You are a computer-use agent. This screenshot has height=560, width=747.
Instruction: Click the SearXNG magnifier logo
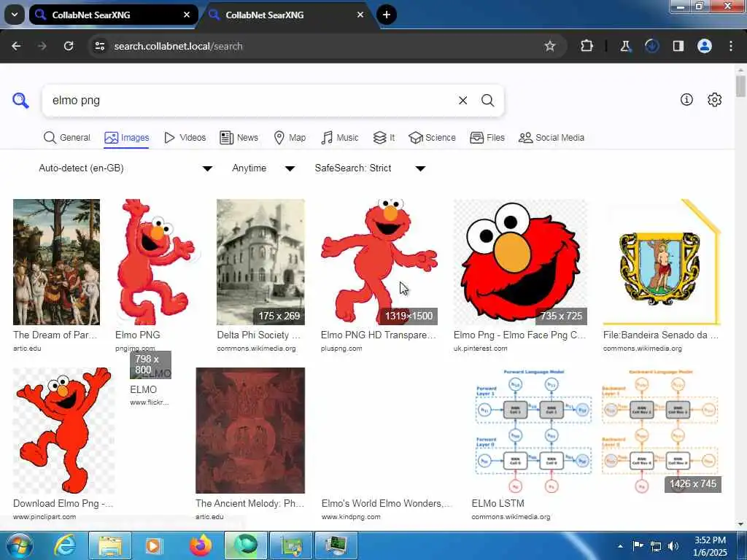pyautogui.click(x=20, y=101)
